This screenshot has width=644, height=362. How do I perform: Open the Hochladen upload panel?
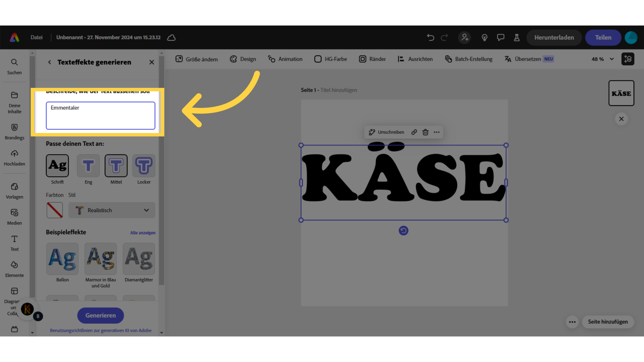pyautogui.click(x=14, y=158)
